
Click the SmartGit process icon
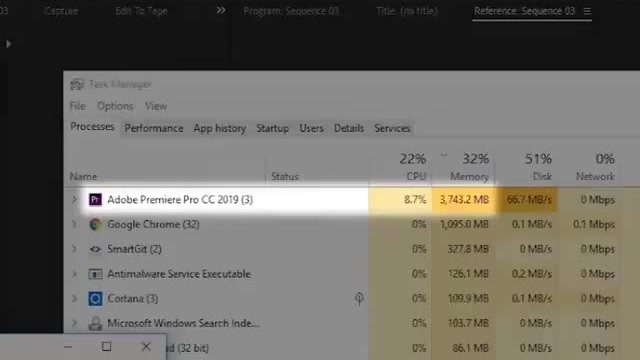pos(95,249)
